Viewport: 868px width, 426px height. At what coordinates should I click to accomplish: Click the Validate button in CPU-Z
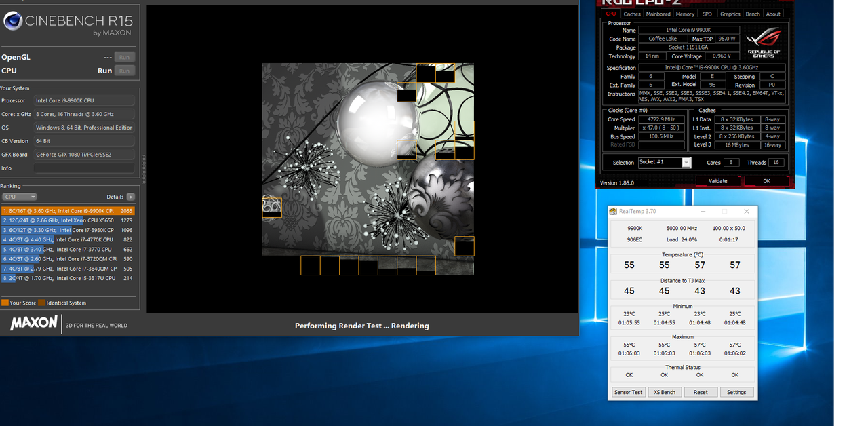718,181
